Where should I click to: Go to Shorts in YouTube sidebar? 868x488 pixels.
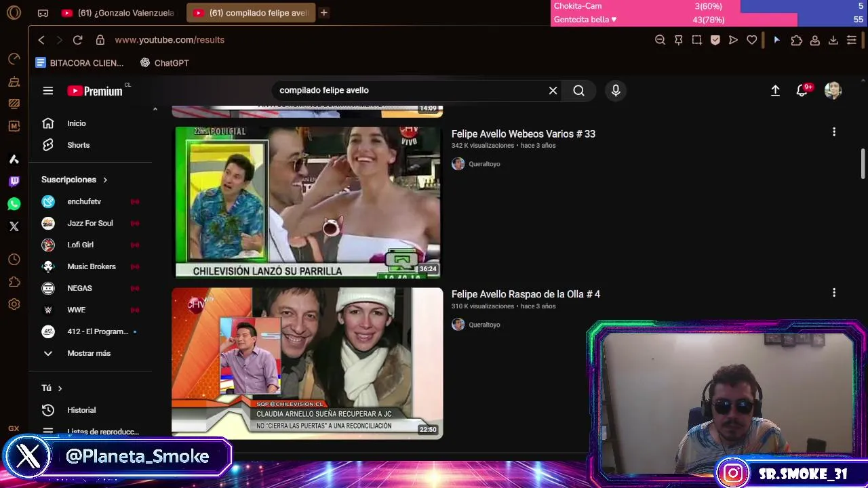tap(92, 145)
